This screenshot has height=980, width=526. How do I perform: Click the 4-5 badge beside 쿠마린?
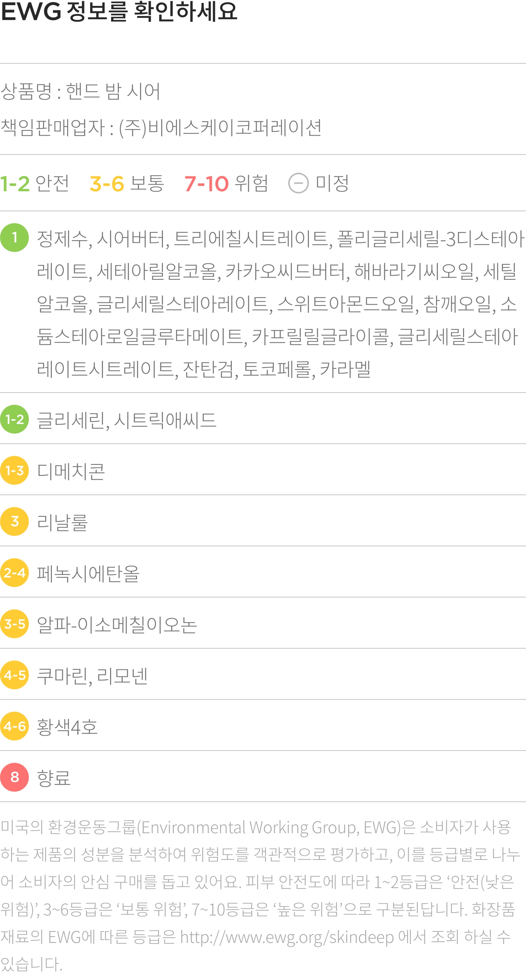pos(14,675)
